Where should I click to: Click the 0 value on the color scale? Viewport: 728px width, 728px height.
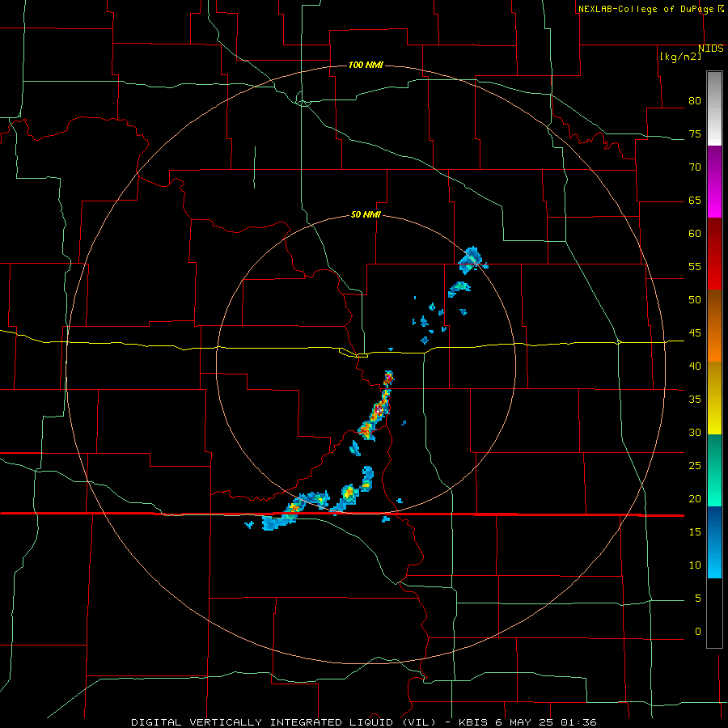point(698,632)
